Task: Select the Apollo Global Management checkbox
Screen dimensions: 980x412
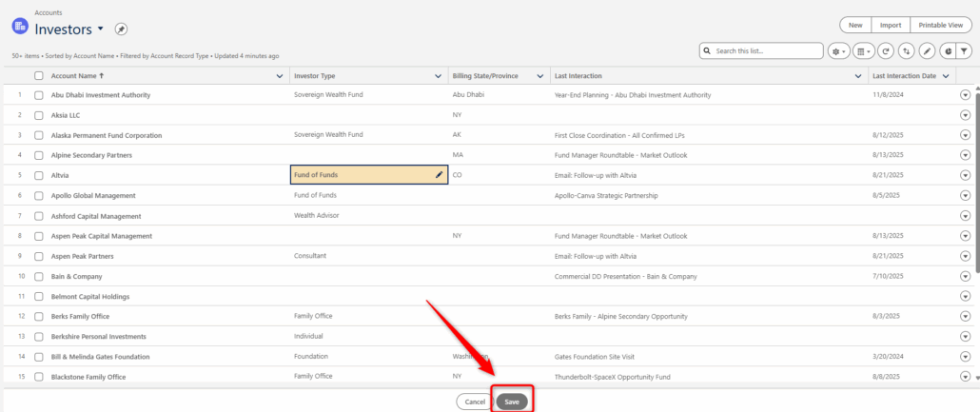Action: 39,196
